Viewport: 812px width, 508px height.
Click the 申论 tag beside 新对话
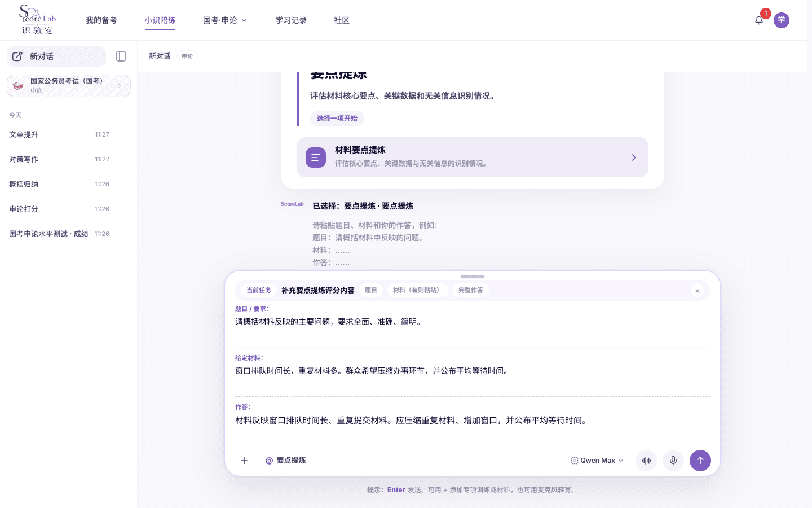click(187, 56)
